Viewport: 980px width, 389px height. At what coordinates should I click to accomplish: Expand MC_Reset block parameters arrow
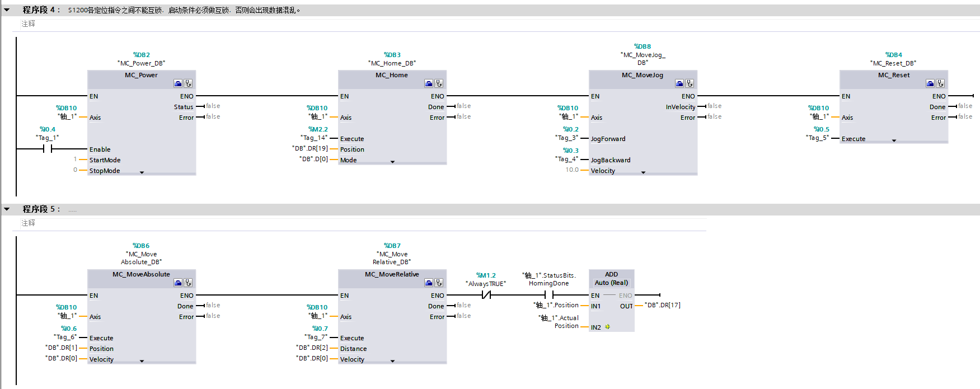(894, 140)
